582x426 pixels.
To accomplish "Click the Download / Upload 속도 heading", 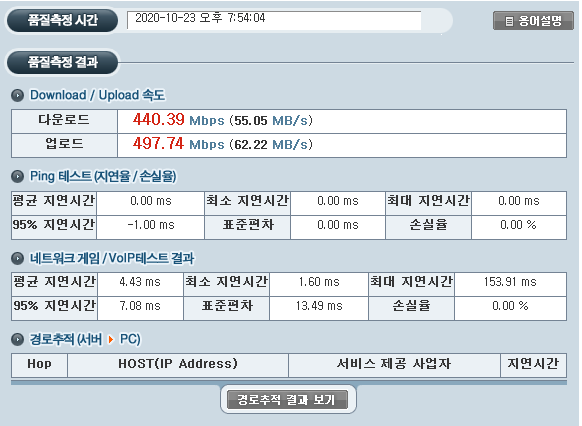I will (x=97, y=95).
